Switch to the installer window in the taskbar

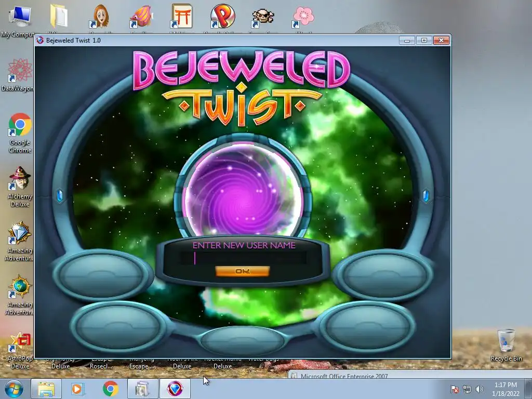(142, 389)
